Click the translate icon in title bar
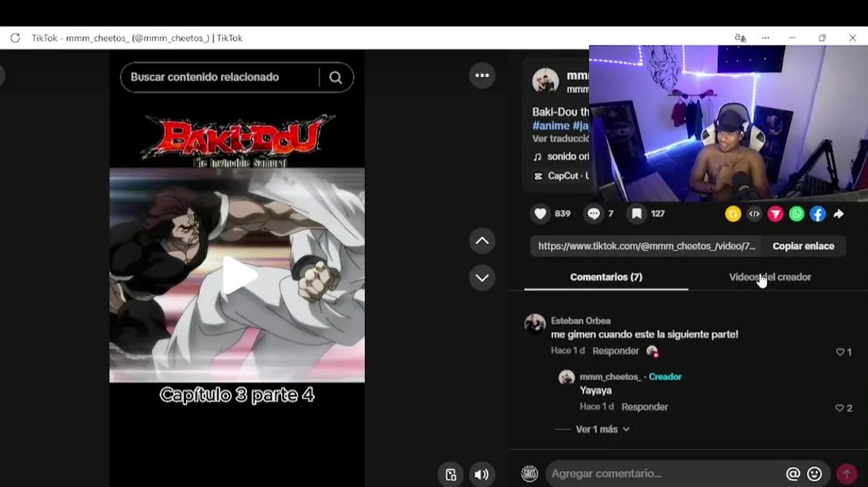 (740, 38)
